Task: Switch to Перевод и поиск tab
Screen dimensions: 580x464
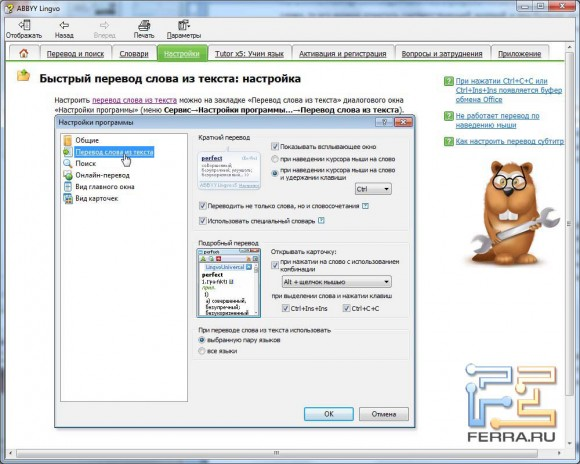Action: 75,54
